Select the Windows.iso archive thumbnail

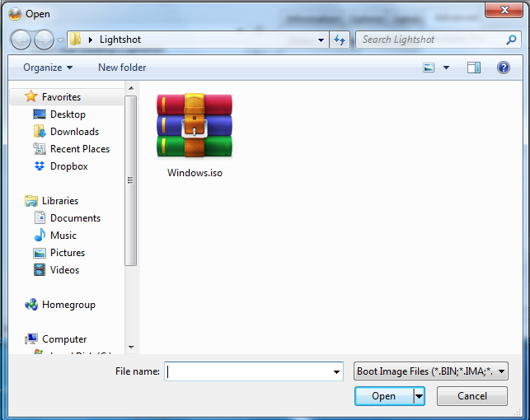tap(195, 125)
